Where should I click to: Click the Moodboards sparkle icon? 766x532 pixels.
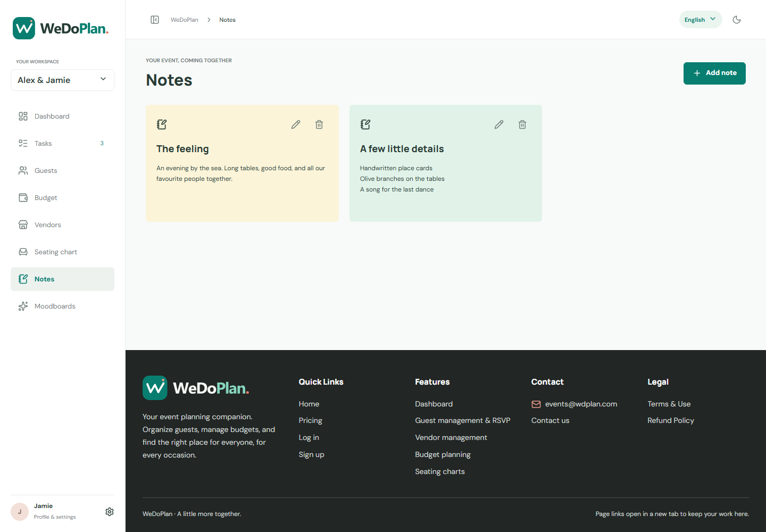(23, 306)
